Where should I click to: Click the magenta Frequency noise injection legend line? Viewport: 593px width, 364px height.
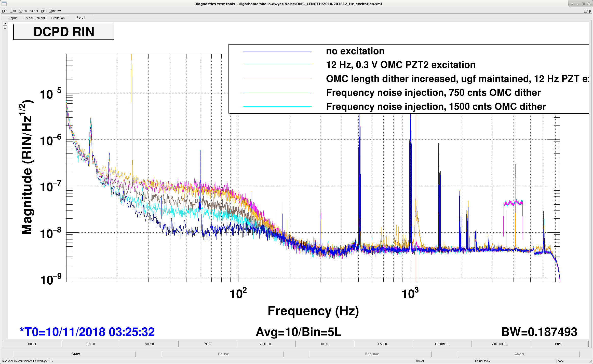[277, 93]
